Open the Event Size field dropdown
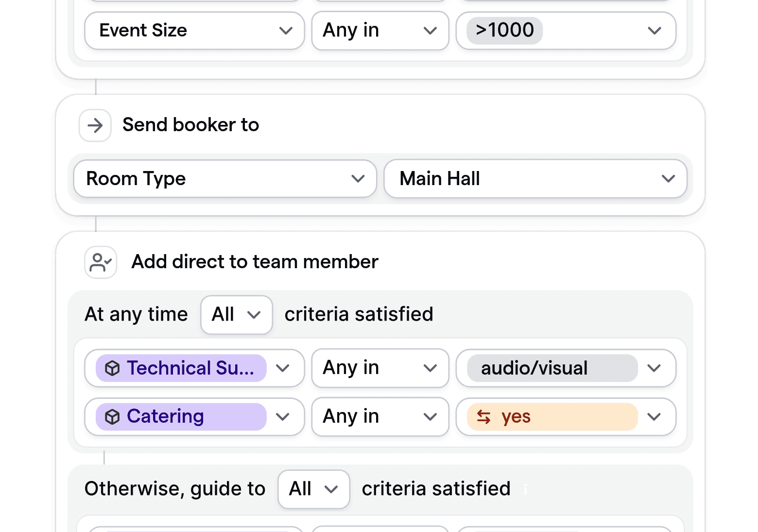The height and width of the screenshot is (532, 758). pos(286,31)
